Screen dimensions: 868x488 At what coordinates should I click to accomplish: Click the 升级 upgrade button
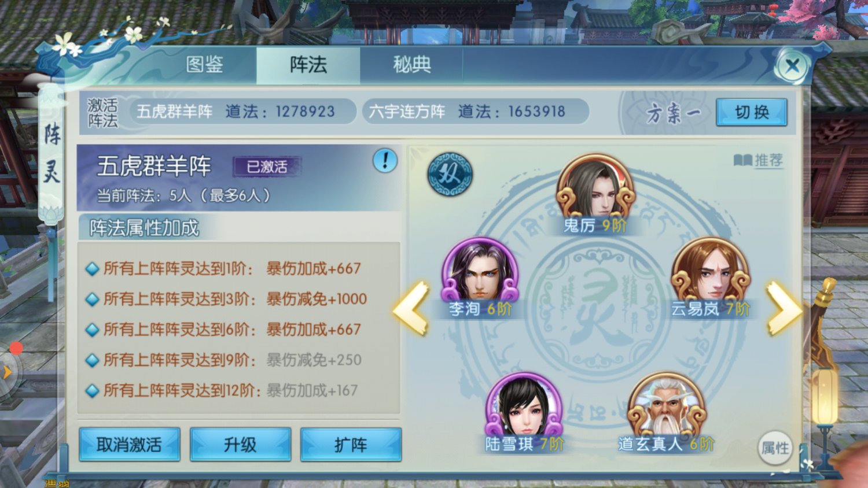point(240,445)
